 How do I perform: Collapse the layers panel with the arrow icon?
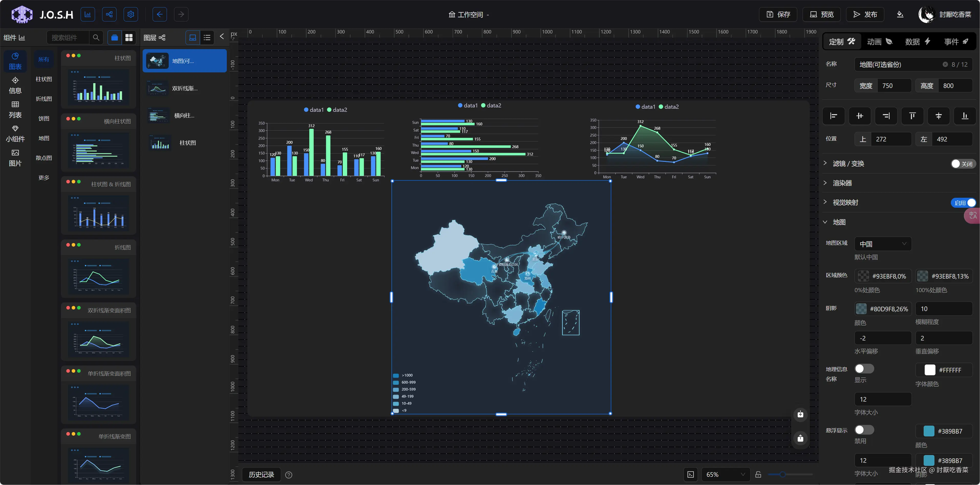(x=222, y=37)
